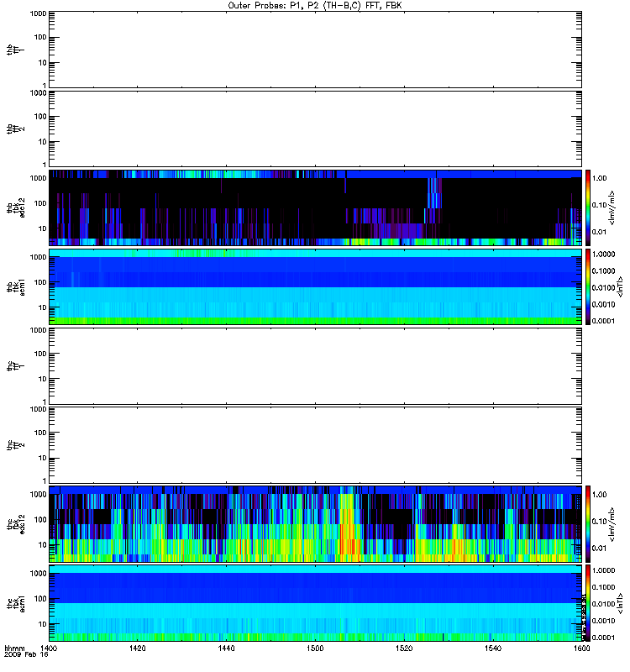Click the thb edc12 mV/m color bar

[588, 207]
